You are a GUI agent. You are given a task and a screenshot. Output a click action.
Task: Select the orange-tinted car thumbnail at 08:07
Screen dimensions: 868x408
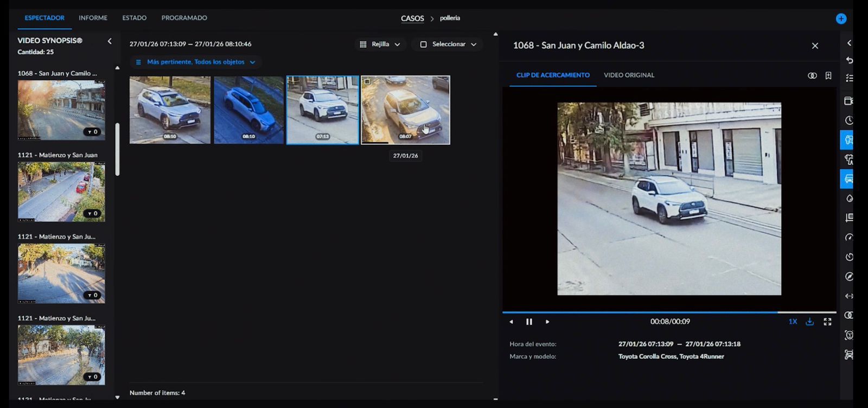[405, 110]
